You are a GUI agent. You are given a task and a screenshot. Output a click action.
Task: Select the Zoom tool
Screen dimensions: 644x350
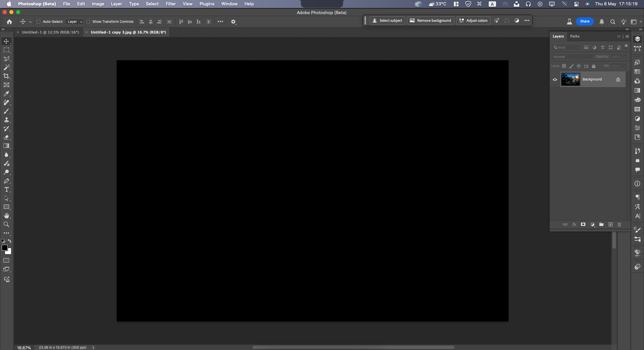(6, 225)
